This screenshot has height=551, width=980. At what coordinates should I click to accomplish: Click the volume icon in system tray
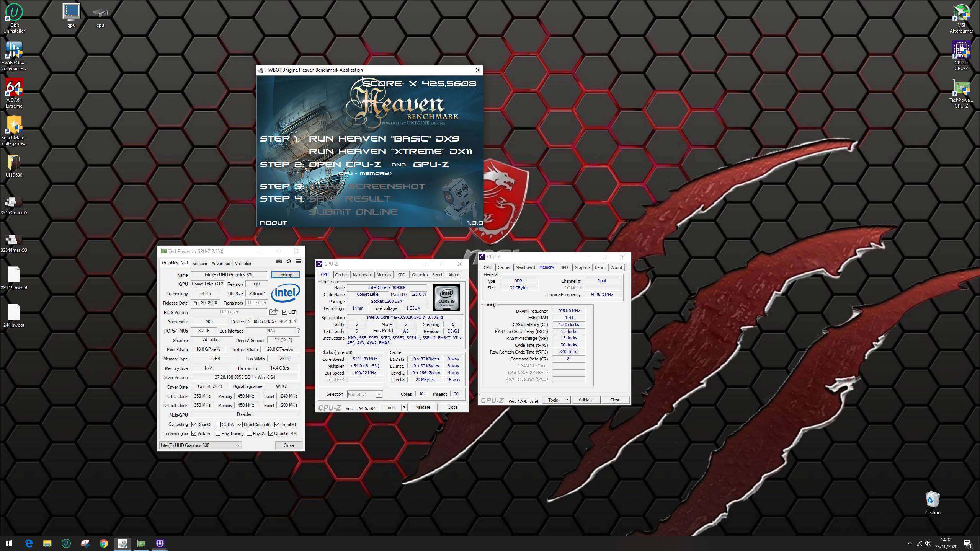click(928, 543)
